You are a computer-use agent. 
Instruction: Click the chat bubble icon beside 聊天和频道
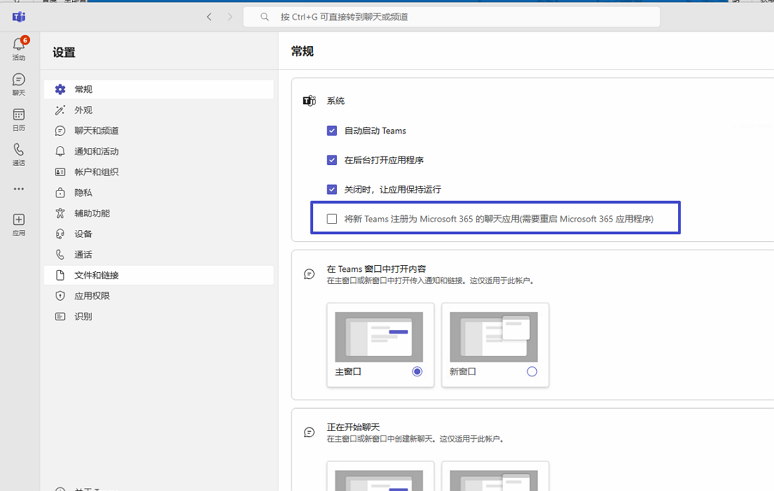coord(60,131)
